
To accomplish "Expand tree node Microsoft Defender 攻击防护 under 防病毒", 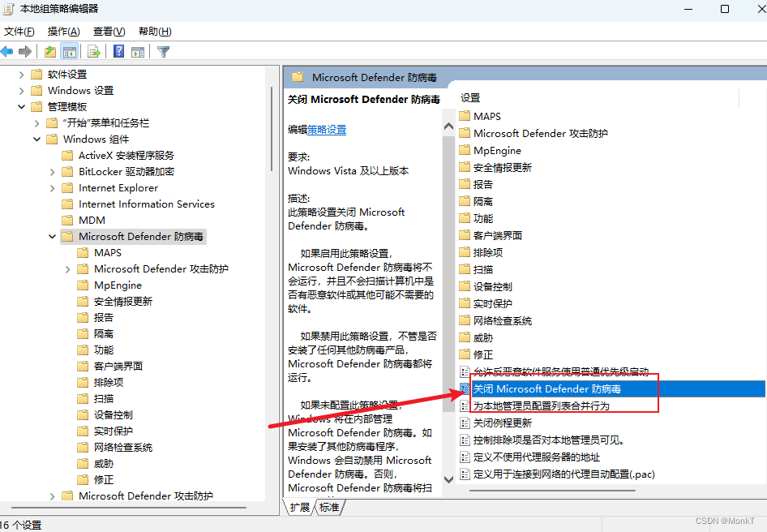I will click(x=68, y=269).
